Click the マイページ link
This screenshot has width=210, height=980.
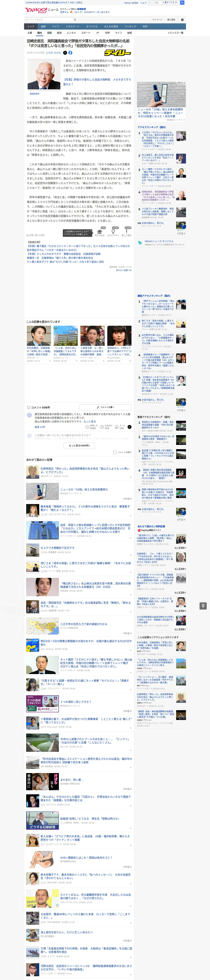click(157, 20)
